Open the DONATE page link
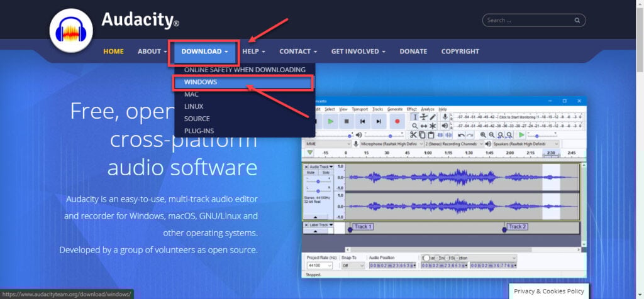Image resolution: width=644 pixels, height=299 pixels. coord(413,52)
